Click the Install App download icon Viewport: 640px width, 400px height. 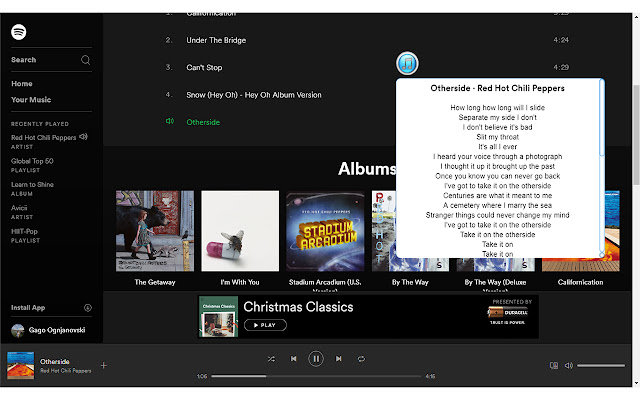[x=87, y=307]
